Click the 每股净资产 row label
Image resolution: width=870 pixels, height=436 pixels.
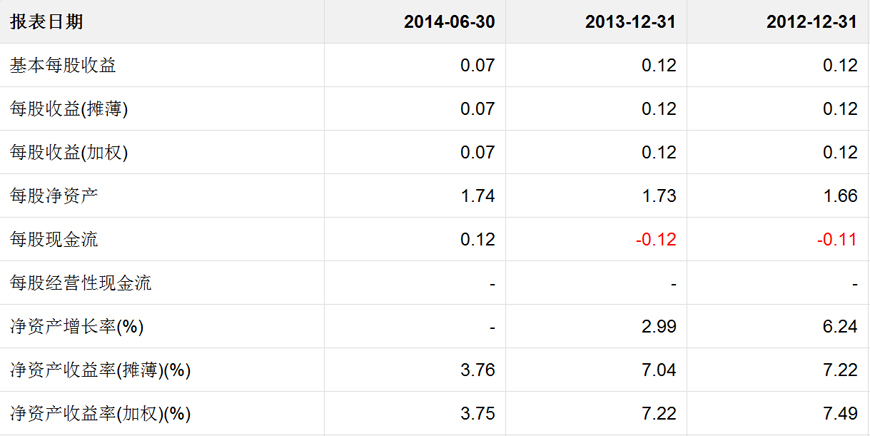(x=54, y=196)
